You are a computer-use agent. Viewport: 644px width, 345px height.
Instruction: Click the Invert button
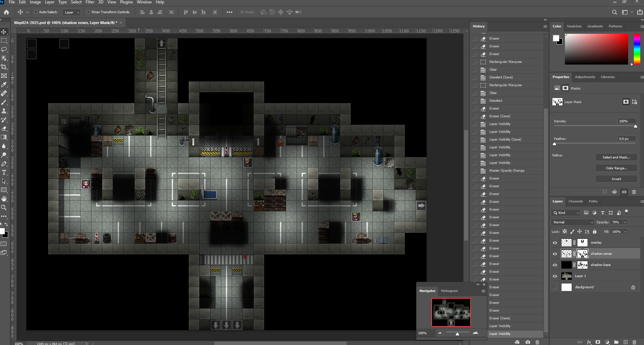click(x=616, y=179)
